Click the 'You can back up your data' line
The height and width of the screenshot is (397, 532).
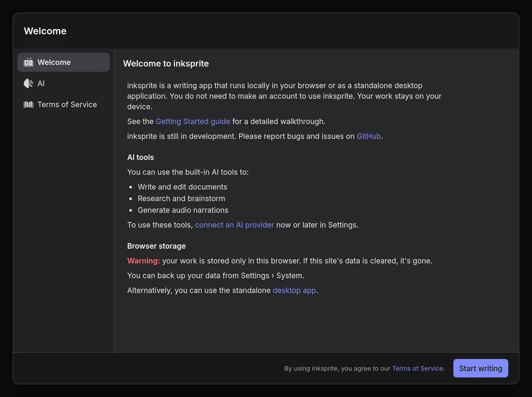pos(216,276)
